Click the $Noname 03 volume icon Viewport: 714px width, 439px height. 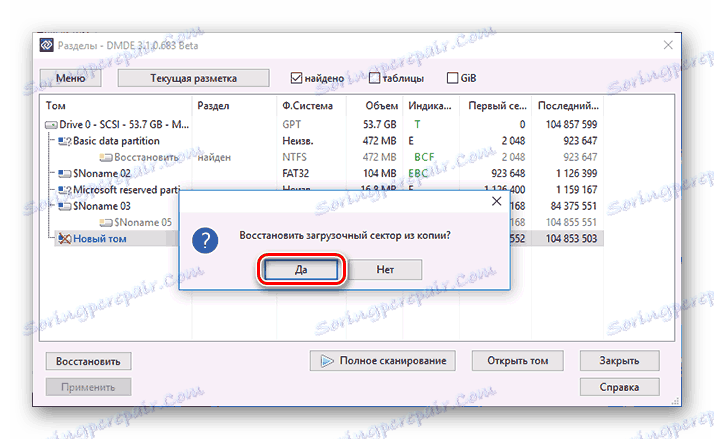[65, 206]
